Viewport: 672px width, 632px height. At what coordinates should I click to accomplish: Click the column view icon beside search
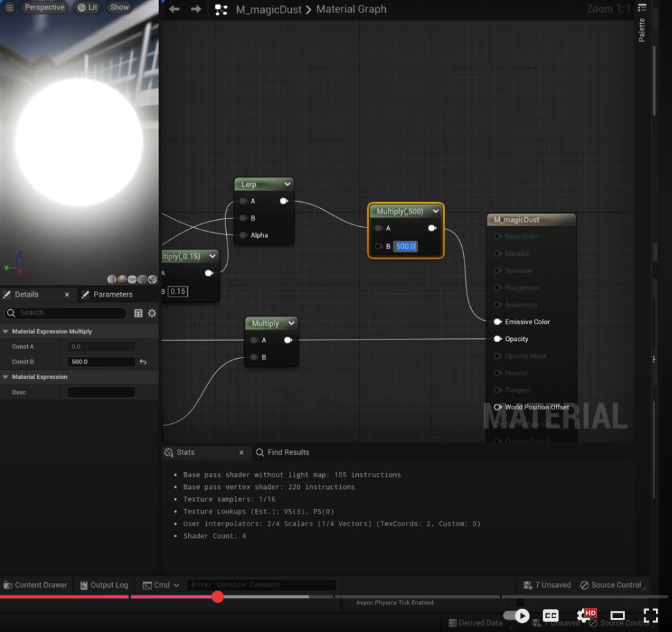pyautogui.click(x=138, y=313)
